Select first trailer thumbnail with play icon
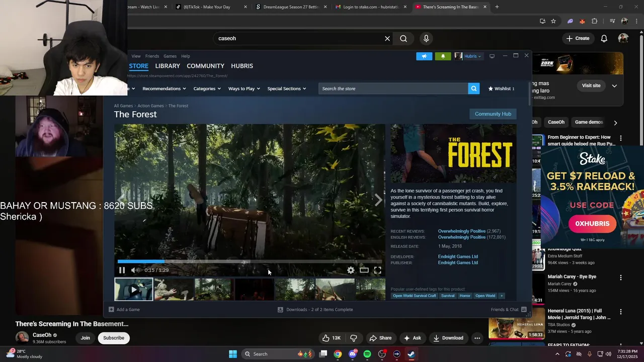The height and width of the screenshot is (362, 644). [x=133, y=290]
